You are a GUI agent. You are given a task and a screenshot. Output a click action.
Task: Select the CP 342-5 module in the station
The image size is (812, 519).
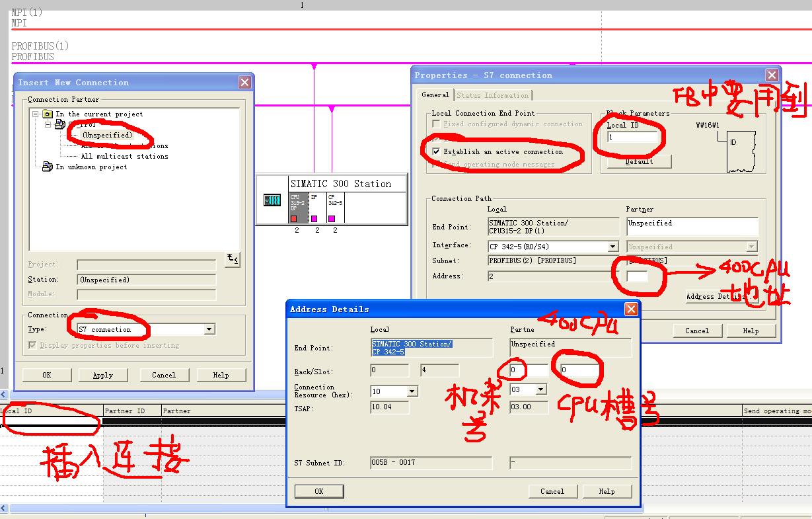click(x=336, y=208)
